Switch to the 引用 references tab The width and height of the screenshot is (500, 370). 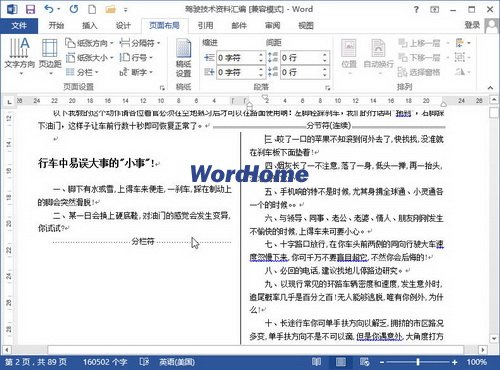click(x=205, y=26)
